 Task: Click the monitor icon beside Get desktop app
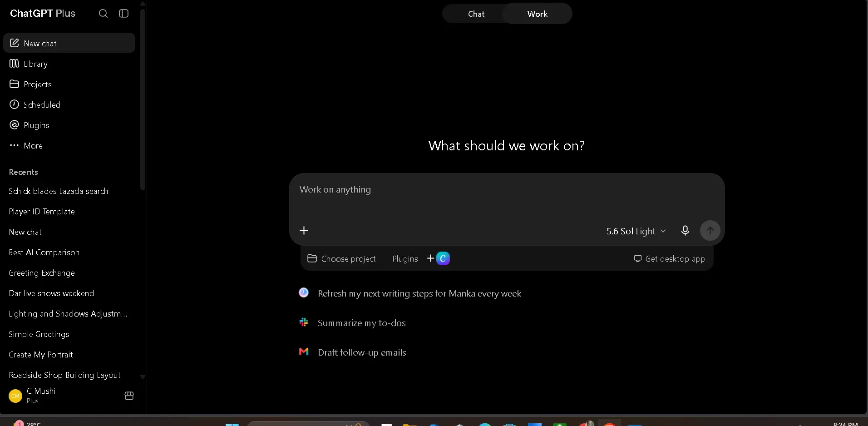click(638, 258)
